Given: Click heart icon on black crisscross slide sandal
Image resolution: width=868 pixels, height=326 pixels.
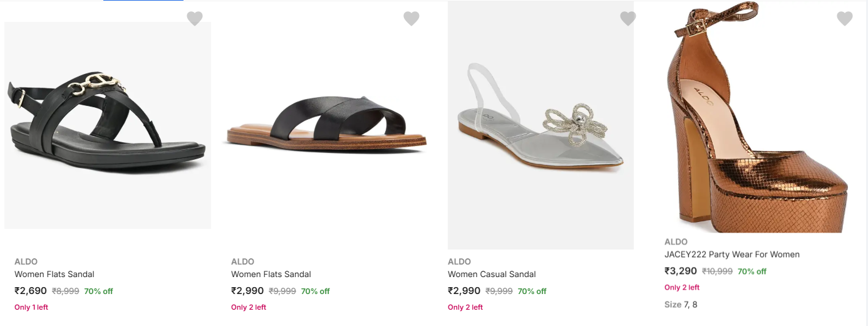Looking at the screenshot, I should (x=411, y=19).
